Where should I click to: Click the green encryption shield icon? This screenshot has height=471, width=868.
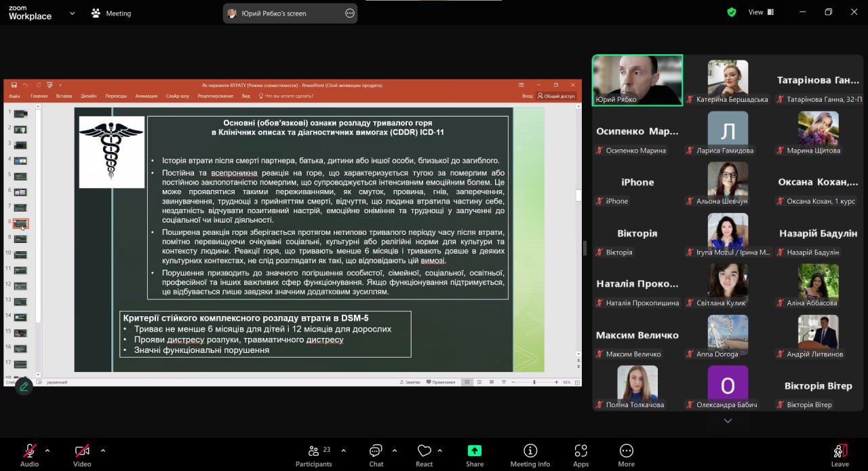(732, 12)
